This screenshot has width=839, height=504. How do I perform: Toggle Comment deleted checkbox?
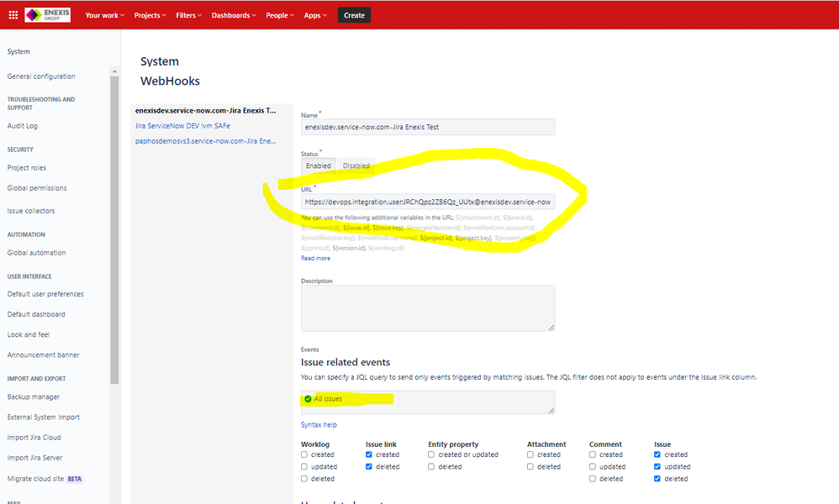(593, 479)
